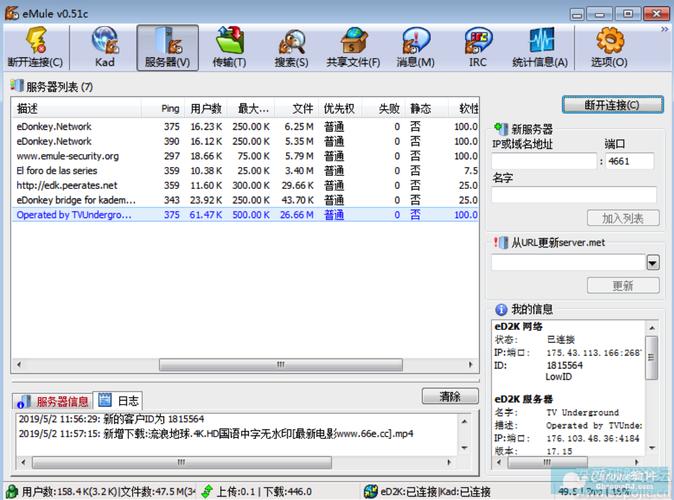674x500 pixels.
Task: Open the 传输(T) transfers view
Action: [230, 47]
